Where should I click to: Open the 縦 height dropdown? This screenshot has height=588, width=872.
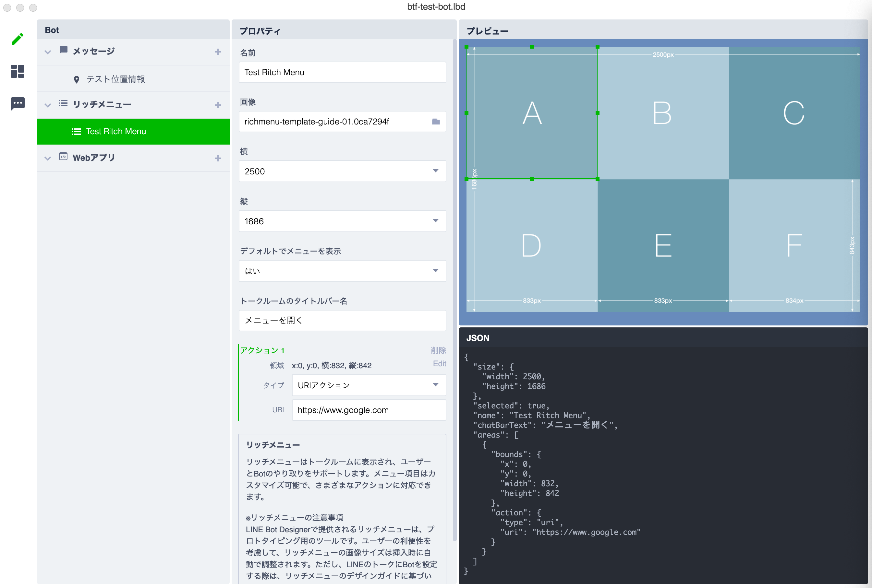[435, 221]
